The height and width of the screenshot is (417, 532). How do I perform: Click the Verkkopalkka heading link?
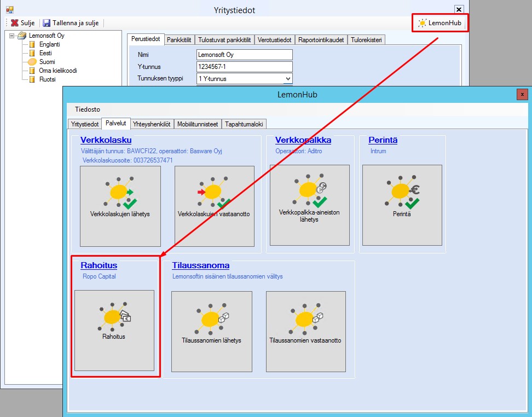303,140
